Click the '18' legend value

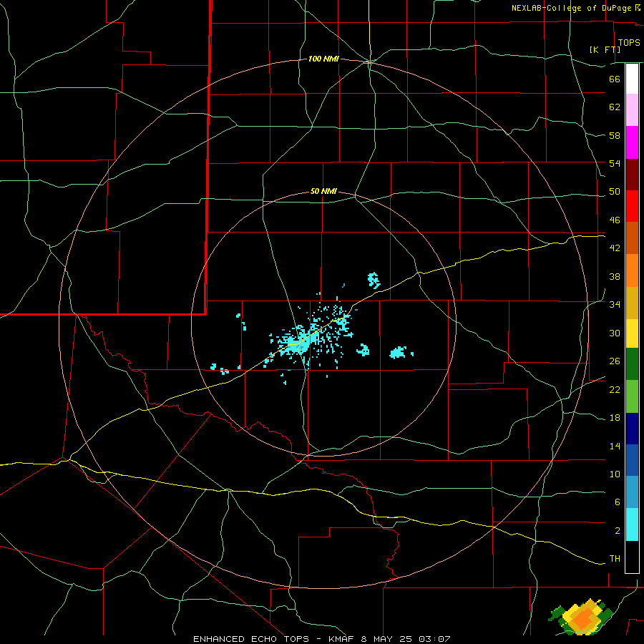point(615,418)
